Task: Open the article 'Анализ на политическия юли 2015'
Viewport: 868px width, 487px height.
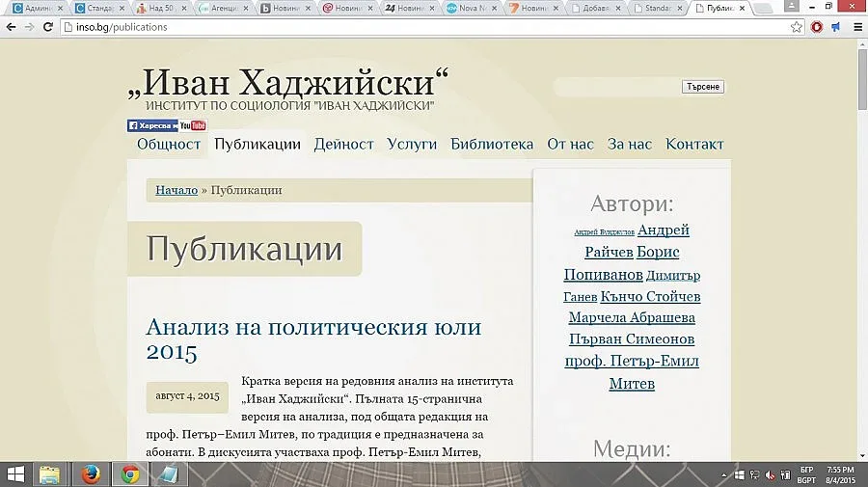Action: tap(326, 338)
